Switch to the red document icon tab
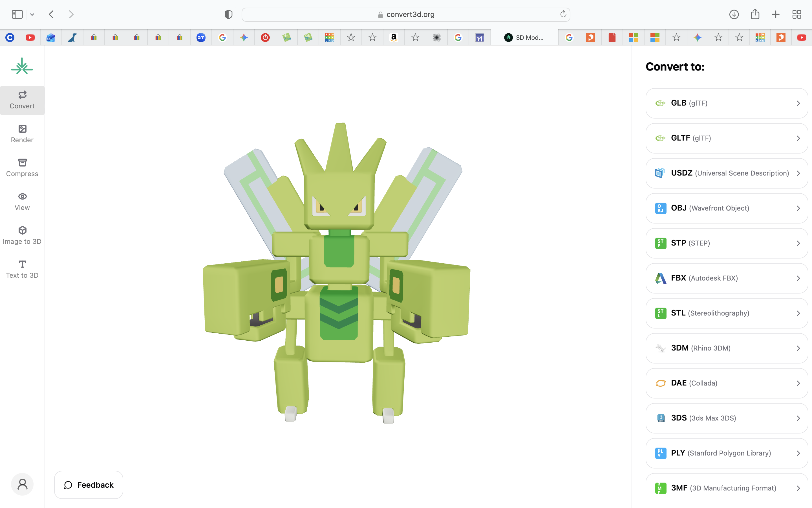 (612, 37)
